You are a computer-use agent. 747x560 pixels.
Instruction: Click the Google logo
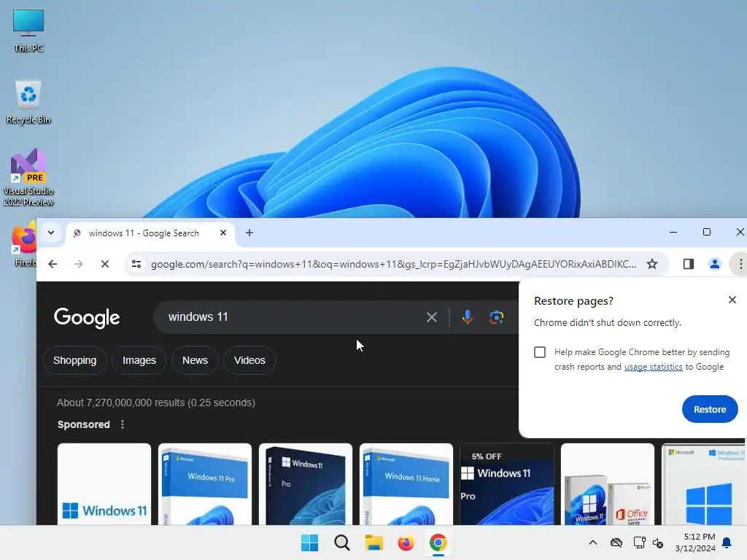87,318
